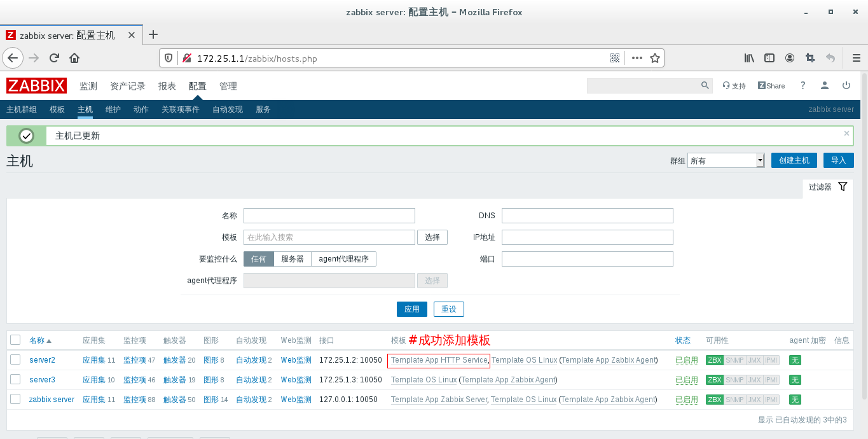Reload the page with the refresh icon
Screen dimensions: 868x439
(x=54, y=58)
